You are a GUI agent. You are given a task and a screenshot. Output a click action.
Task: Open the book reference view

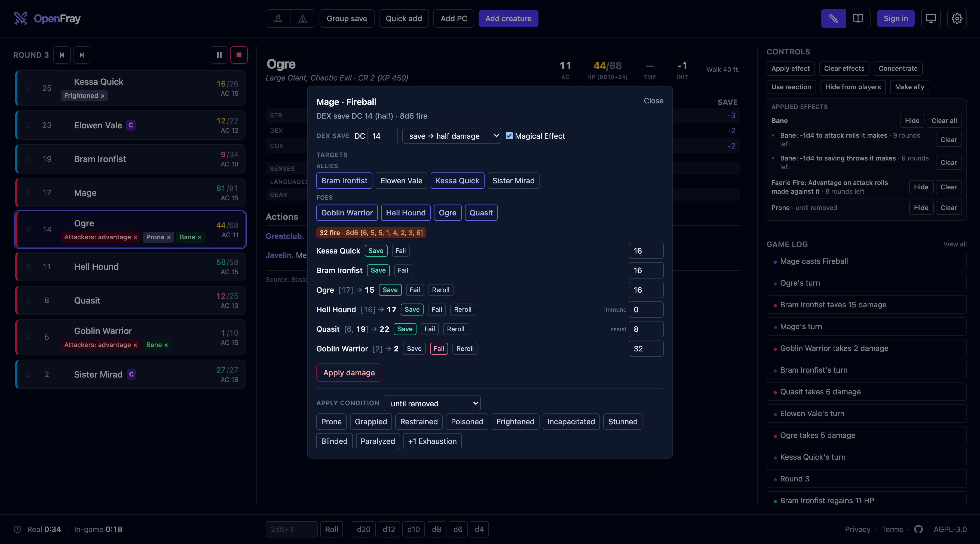click(x=858, y=18)
